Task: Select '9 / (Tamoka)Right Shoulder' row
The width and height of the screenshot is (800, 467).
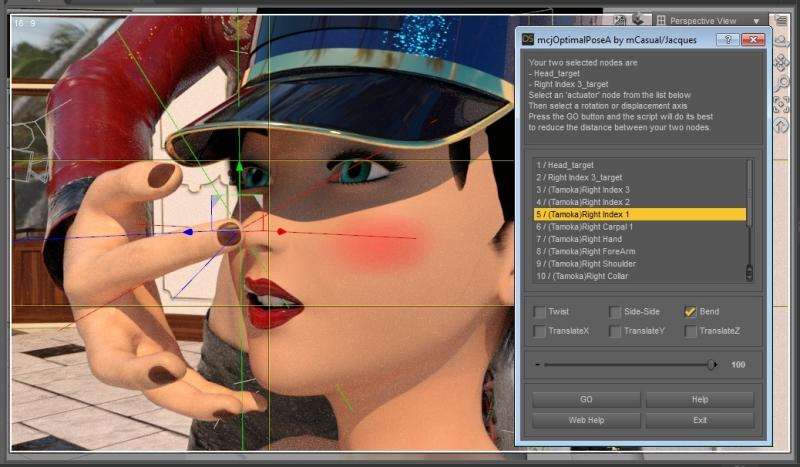Action: click(x=639, y=263)
